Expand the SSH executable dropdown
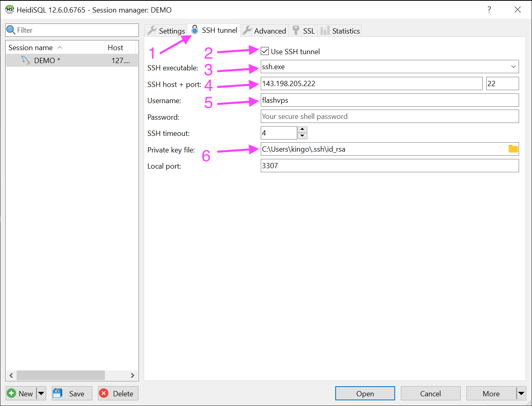The height and width of the screenshot is (406, 532). click(x=513, y=67)
